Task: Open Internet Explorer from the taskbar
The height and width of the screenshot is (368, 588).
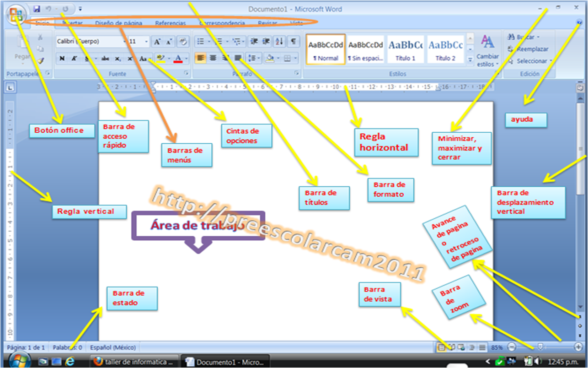Action: (x=69, y=362)
